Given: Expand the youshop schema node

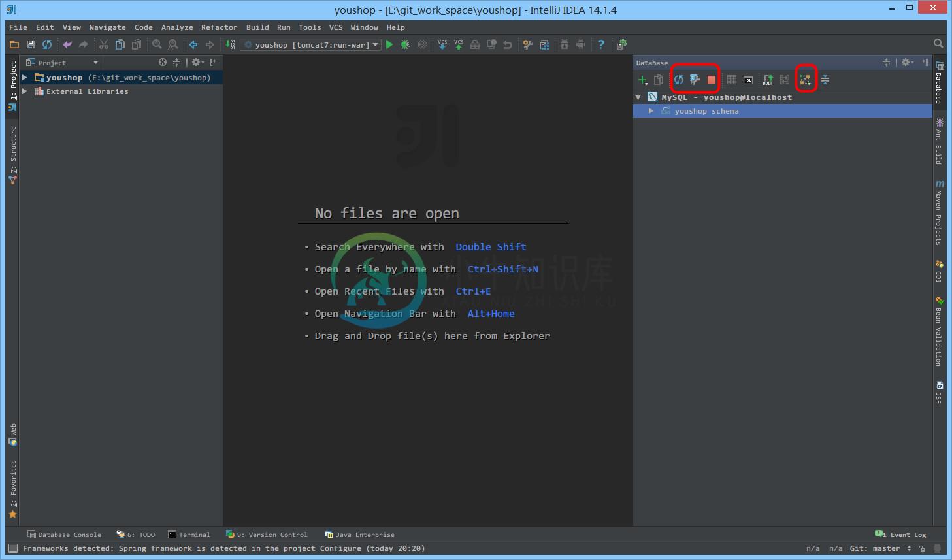Looking at the screenshot, I should (651, 111).
